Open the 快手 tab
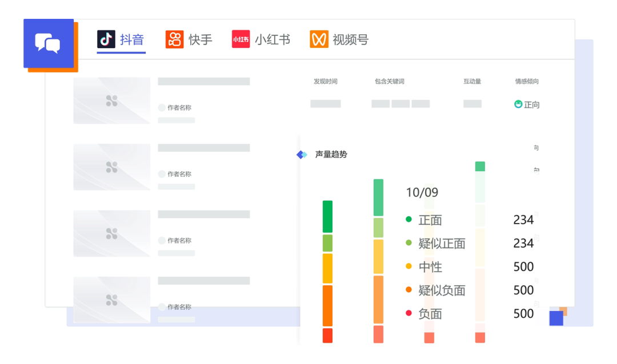This screenshot has height=364, width=617. coord(189,39)
